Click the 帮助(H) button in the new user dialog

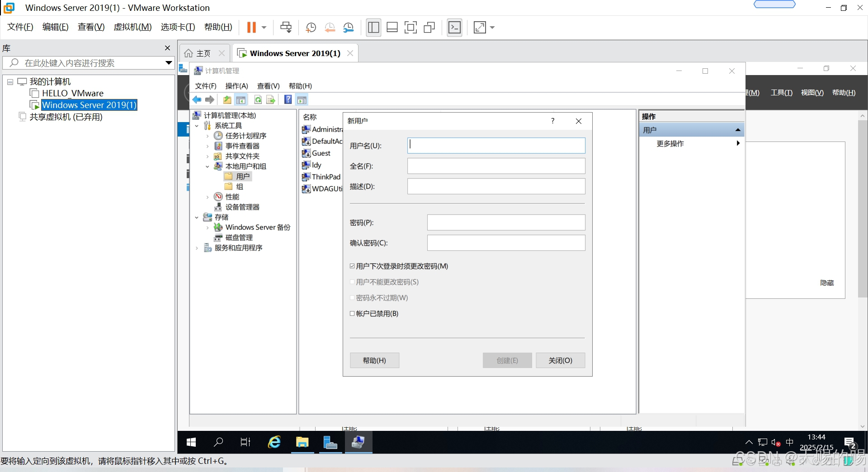coord(374,360)
